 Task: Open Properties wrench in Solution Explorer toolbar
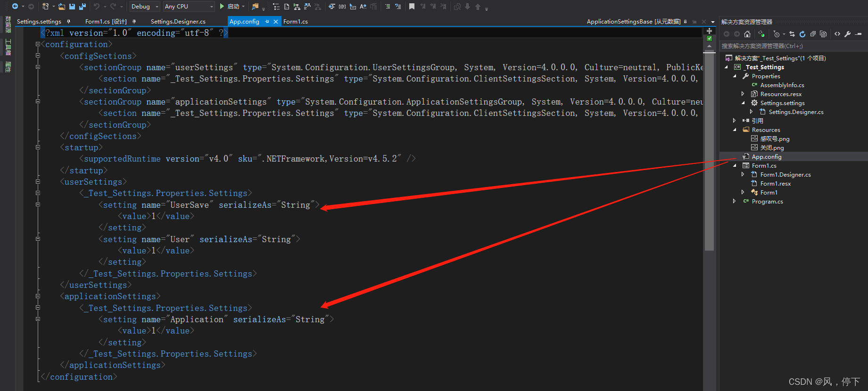point(848,34)
